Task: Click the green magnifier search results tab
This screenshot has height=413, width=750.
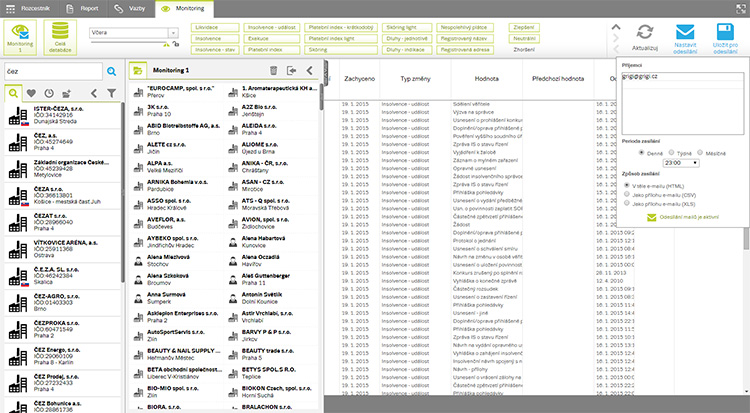Action: 13,93
